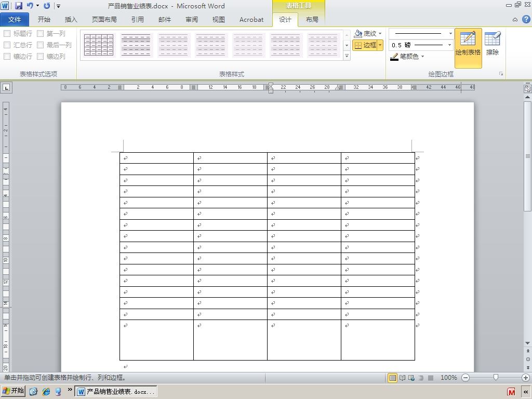Click the 100% zoom level button

(x=448, y=378)
